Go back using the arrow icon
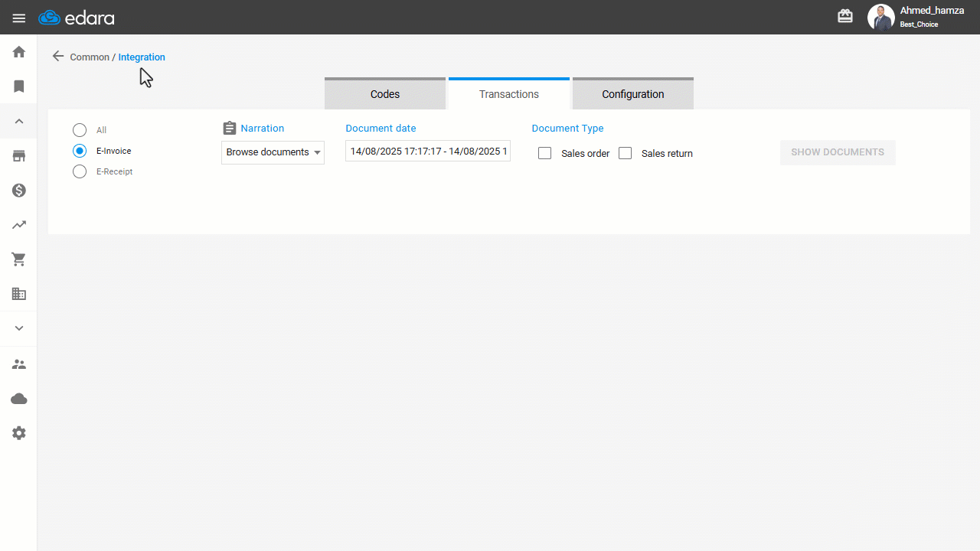This screenshot has width=980, height=551. 58,56
